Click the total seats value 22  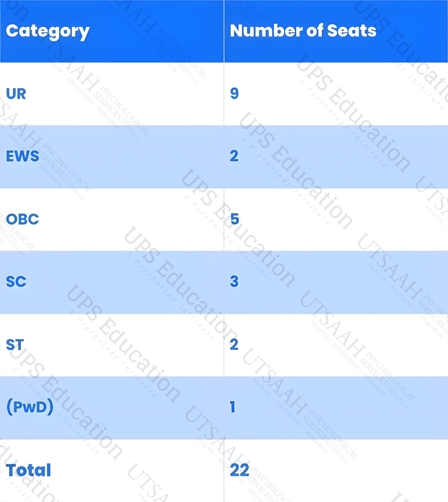240,470
